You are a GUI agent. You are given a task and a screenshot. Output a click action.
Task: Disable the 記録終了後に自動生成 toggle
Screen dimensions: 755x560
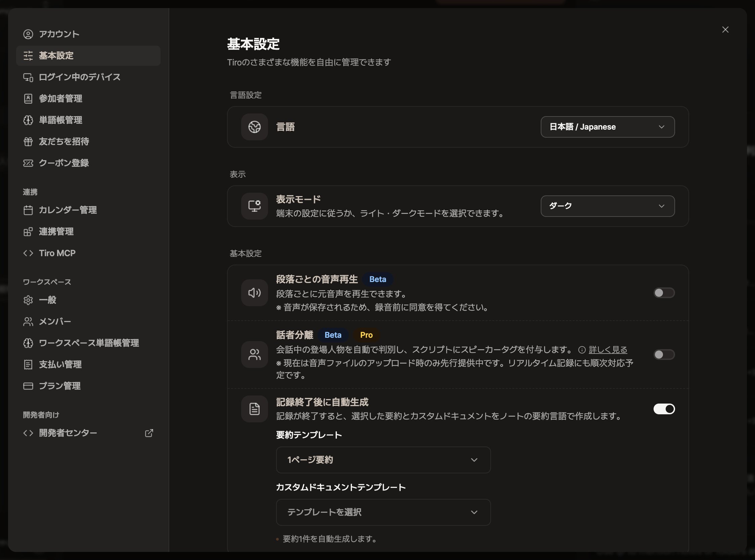tap(664, 409)
